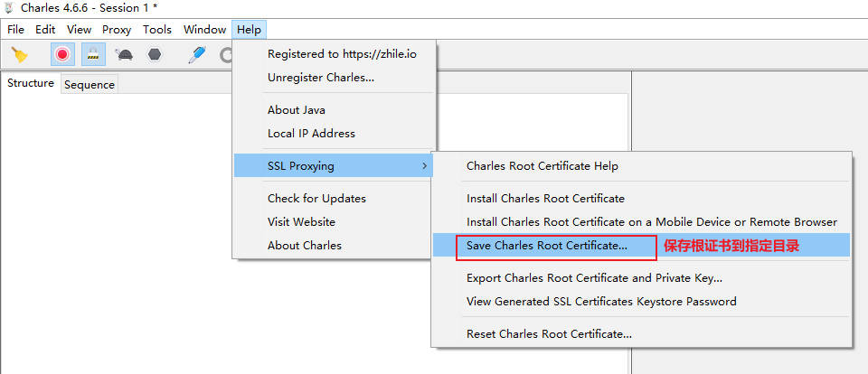This screenshot has height=374, width=868.
Task: Open the Window menu
Action: [x=205, y=29]
